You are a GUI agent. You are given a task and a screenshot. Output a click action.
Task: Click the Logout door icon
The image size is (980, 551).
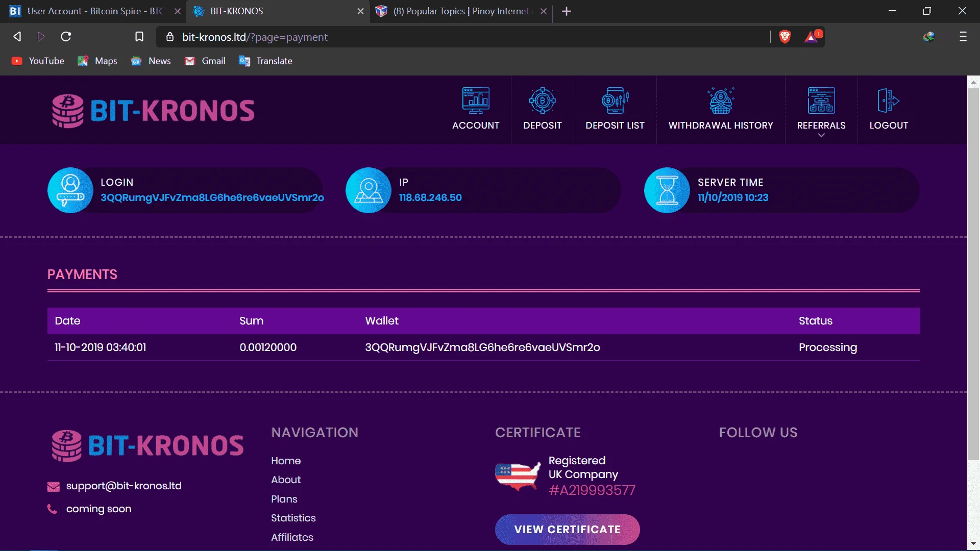coord(889,101)
